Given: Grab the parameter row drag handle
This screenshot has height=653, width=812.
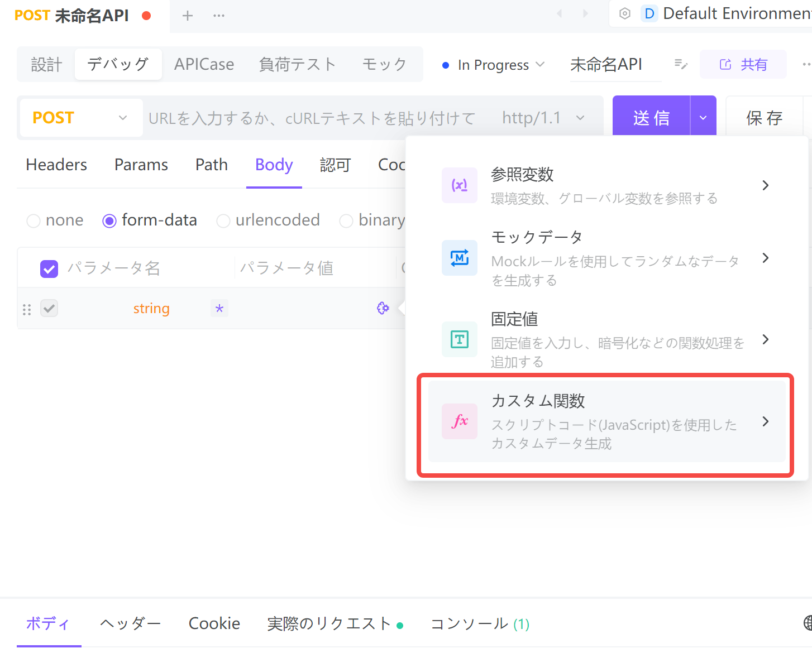Looking at the screenshot, I should tap(26, 308).
